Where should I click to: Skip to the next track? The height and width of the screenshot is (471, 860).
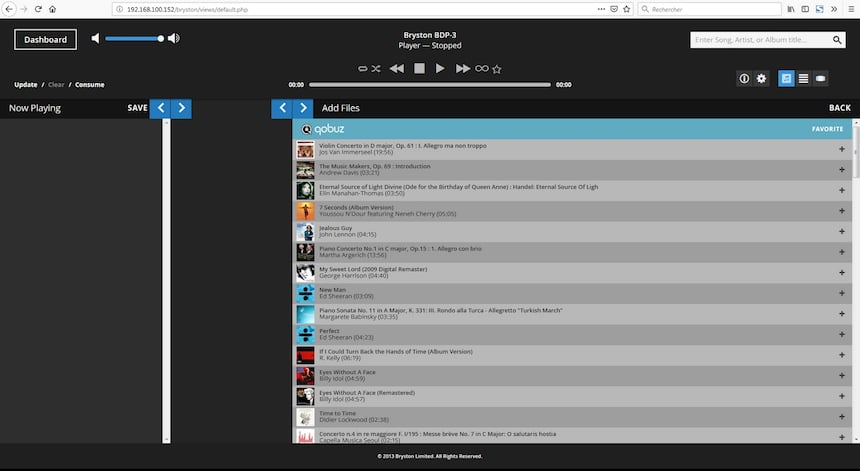463,69
